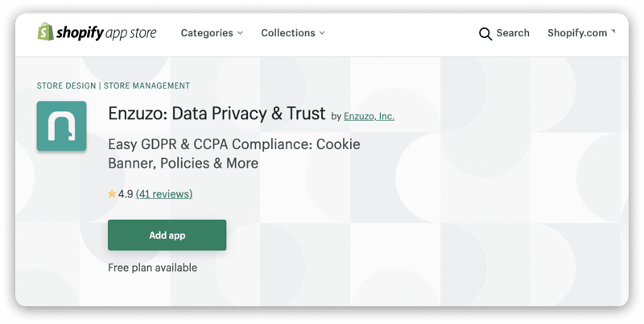This screenshot has height=324, width=644.
Task: Click the chevron next to Collections
Action: (322, 33)
